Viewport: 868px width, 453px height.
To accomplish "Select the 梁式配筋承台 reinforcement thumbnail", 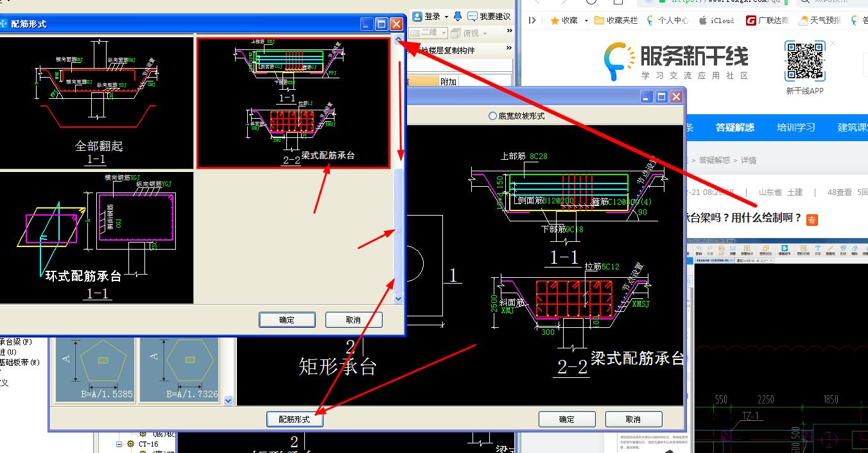I will (x=293, y=103).
